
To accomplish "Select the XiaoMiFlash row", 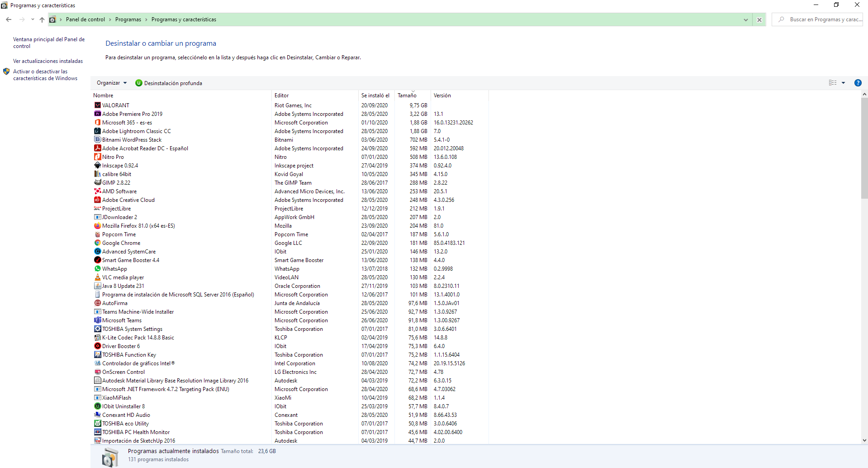I will click(x=290, y=397).
